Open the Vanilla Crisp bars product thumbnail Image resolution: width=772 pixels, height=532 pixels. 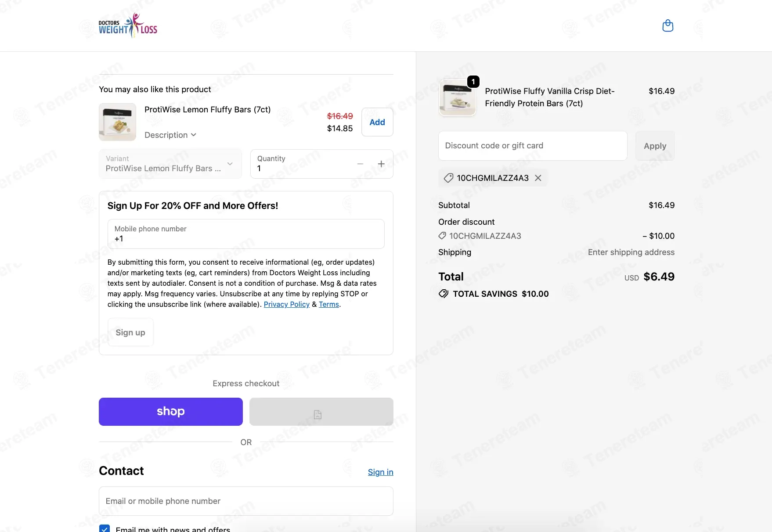coord(458,97)
